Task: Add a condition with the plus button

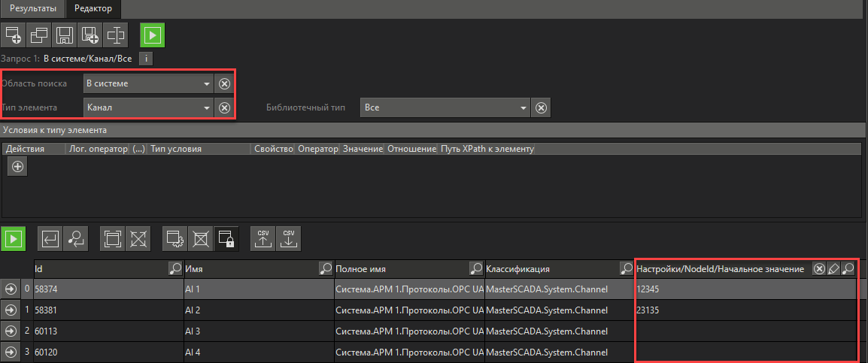Action: point(18,167)
